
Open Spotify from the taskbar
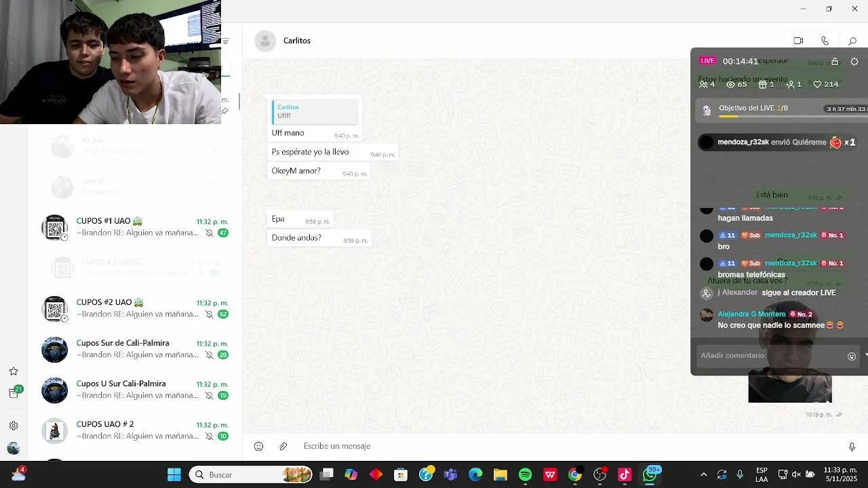point(525,474)
